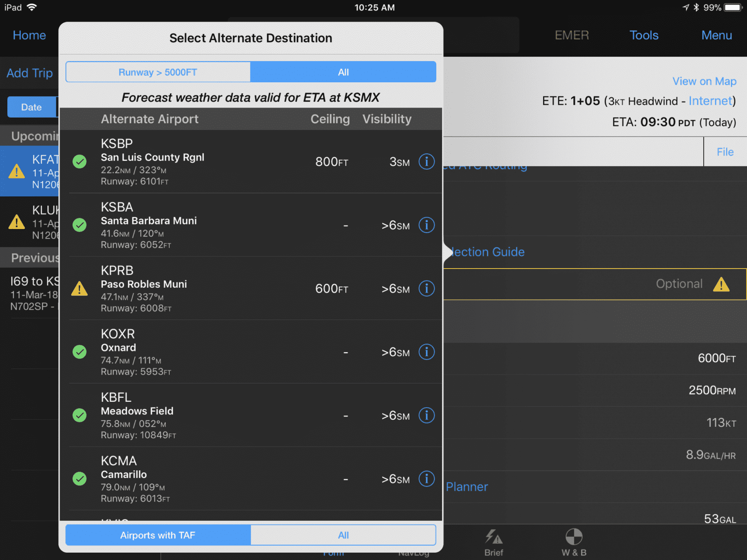Tap the View on Map link

704,81
